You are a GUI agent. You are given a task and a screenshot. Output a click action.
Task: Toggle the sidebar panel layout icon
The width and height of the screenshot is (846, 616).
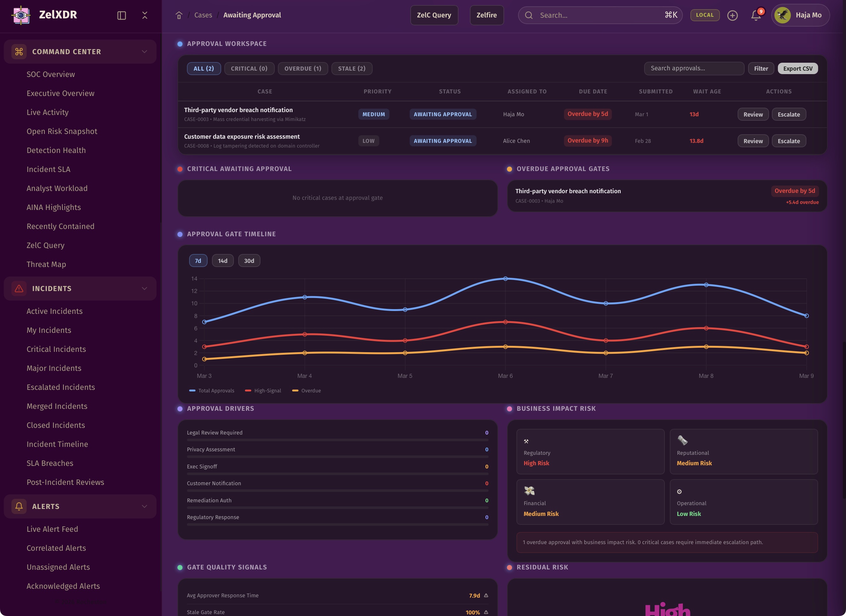point(122,15)
